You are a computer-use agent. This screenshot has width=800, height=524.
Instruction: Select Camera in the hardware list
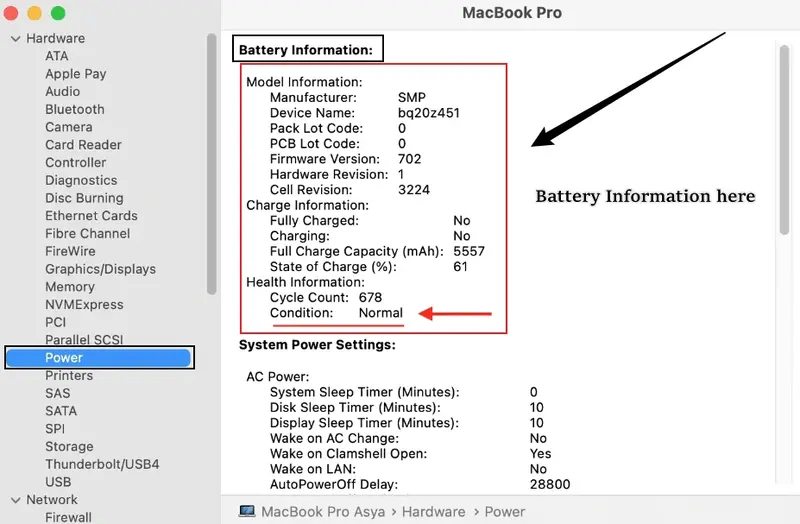[x=69, y=127]
